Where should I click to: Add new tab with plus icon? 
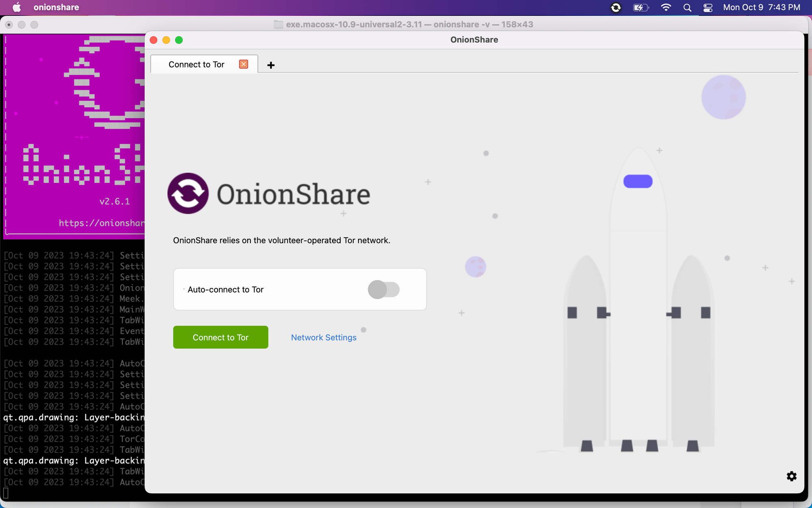pyautogui.click(x=271, y=65)
